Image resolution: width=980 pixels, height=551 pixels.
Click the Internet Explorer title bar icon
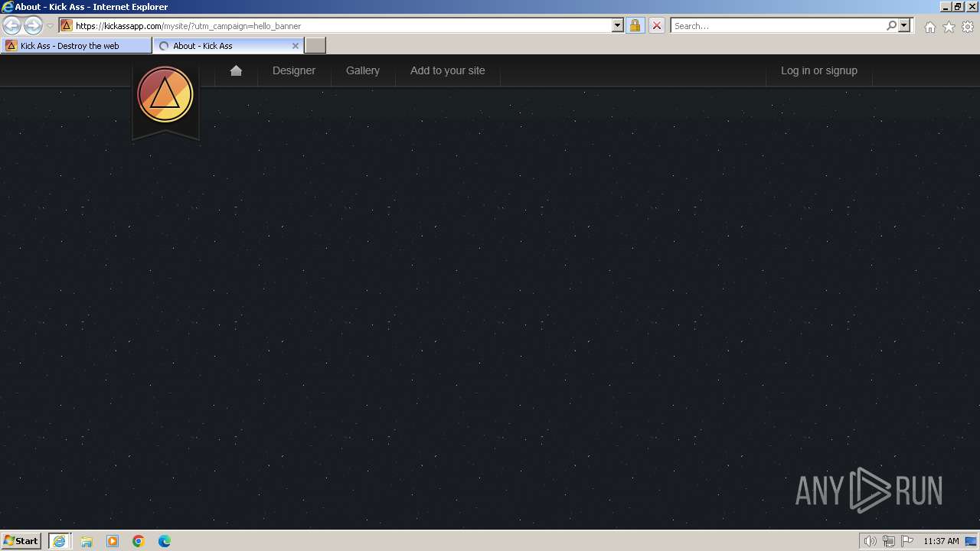(x=8, y=7)
